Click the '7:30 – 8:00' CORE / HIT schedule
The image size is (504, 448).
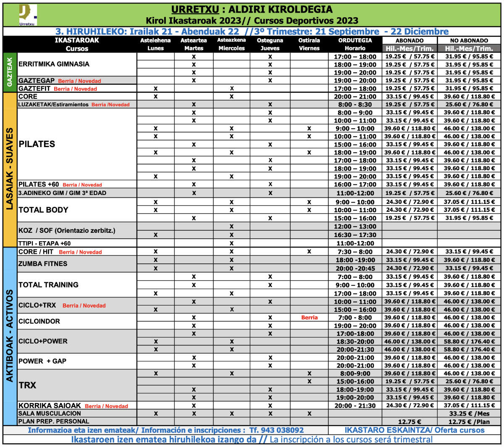pyautogui.click(x=355, y=251)
